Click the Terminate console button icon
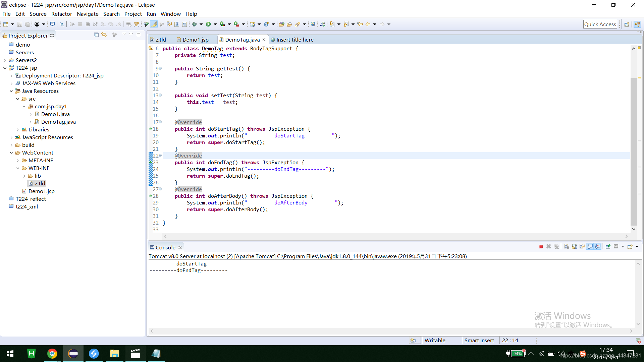The image size is (644, 362). tap(540, 247)
